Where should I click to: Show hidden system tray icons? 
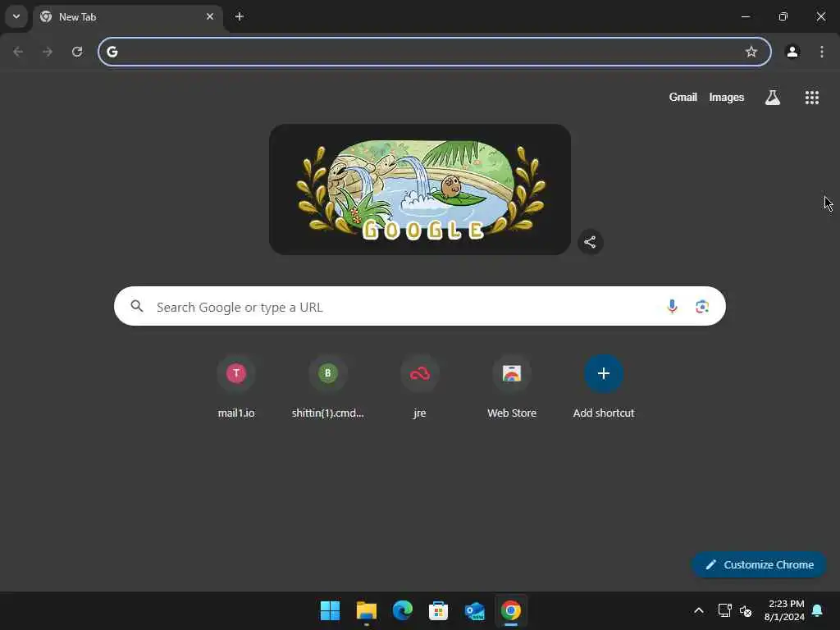coord(699,610)
